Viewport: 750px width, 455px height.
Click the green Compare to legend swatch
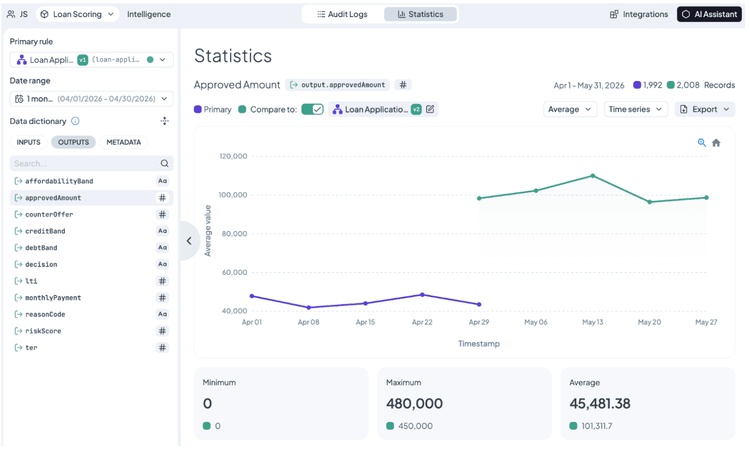click(242, 110)
